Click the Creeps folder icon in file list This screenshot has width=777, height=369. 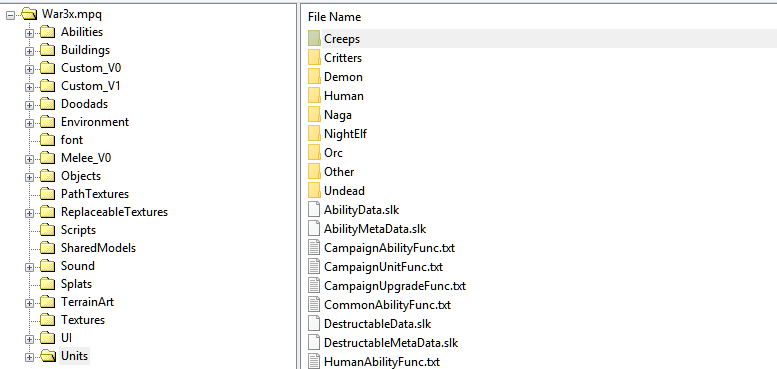click(314, 38)
